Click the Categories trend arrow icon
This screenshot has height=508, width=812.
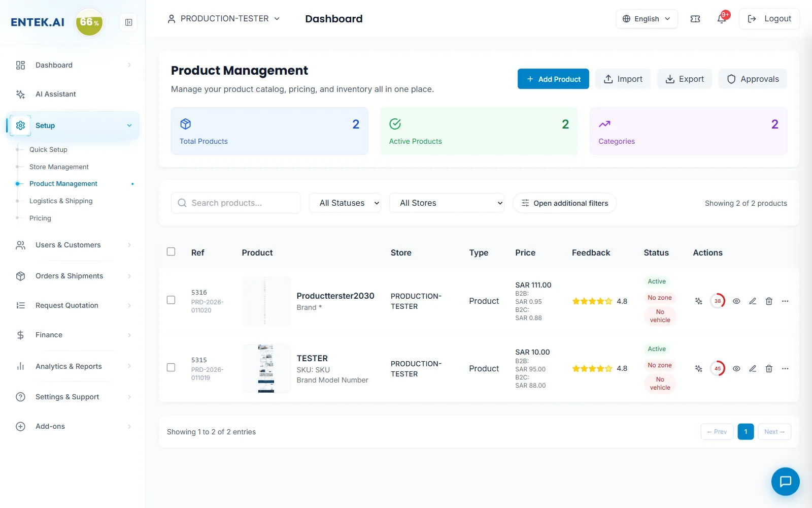604,124
